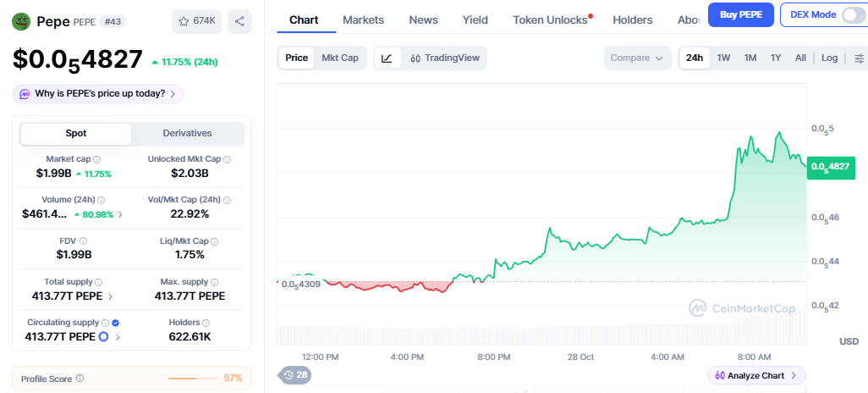Set chart range to All
The width and height of the screenshot is (868, 393).
[800, 58]
